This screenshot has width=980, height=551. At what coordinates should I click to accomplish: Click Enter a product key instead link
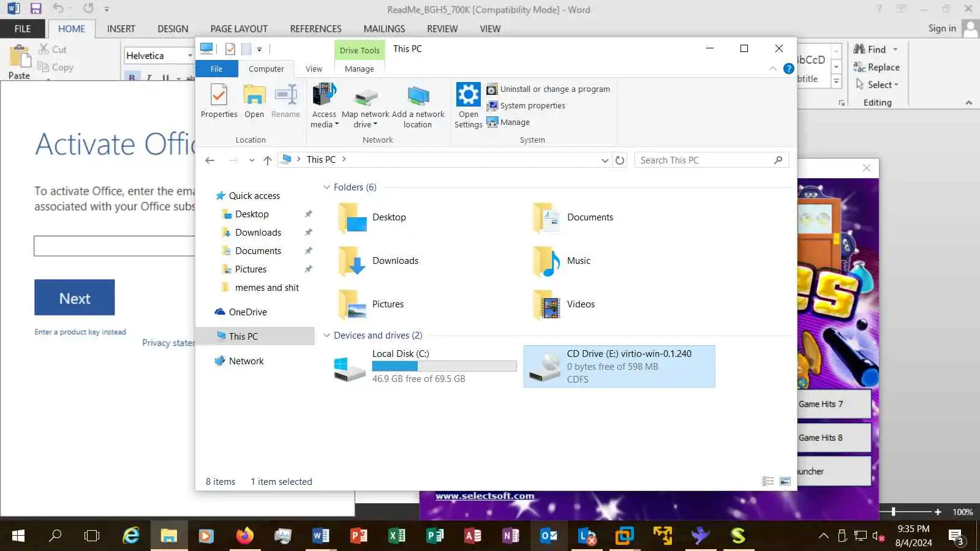80,332
